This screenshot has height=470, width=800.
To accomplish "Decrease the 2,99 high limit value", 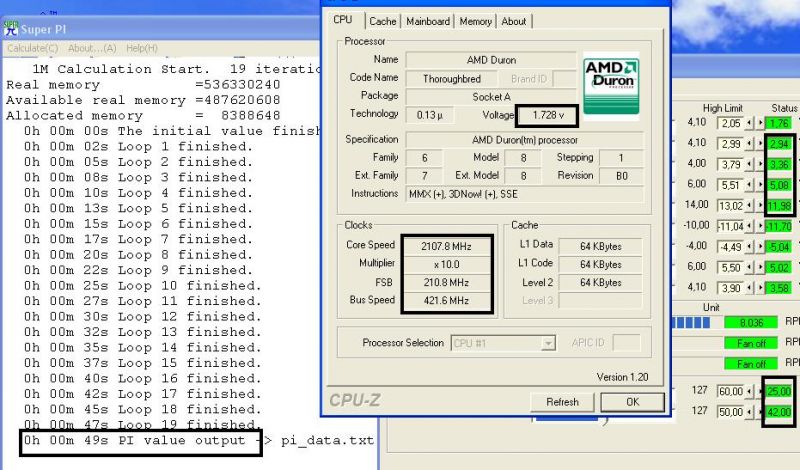I will [x=748, y=144].
